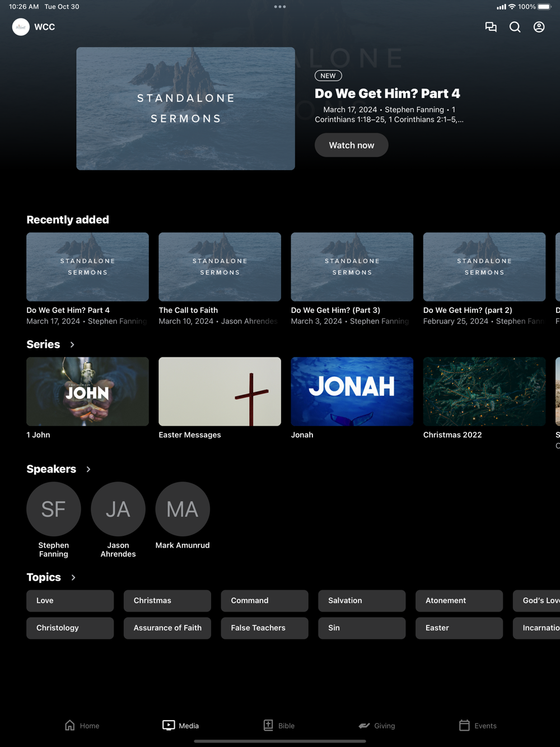Image resolution: width=560 pixels, height=747 pixels.
Task: Expand the Series section chevron
Action: (x=72, y=344)
